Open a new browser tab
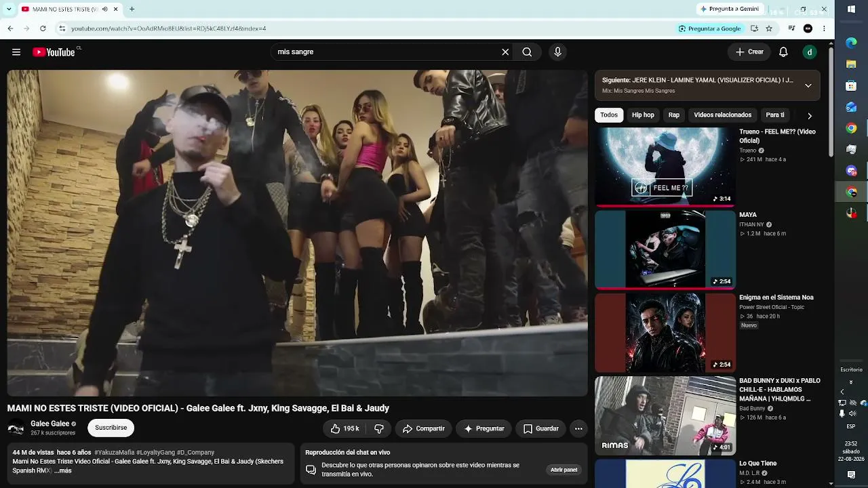 click(132, 9)
